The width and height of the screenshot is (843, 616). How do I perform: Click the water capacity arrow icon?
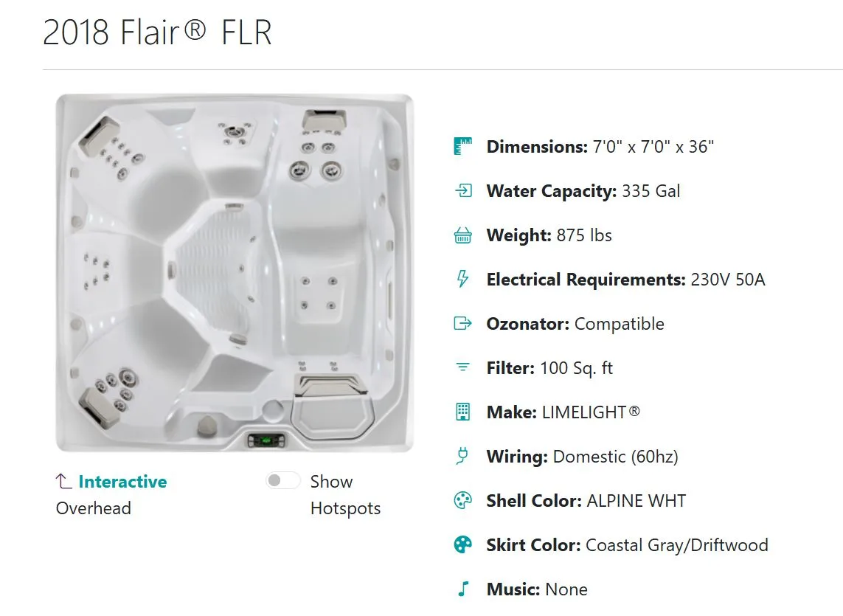(463, 190)
